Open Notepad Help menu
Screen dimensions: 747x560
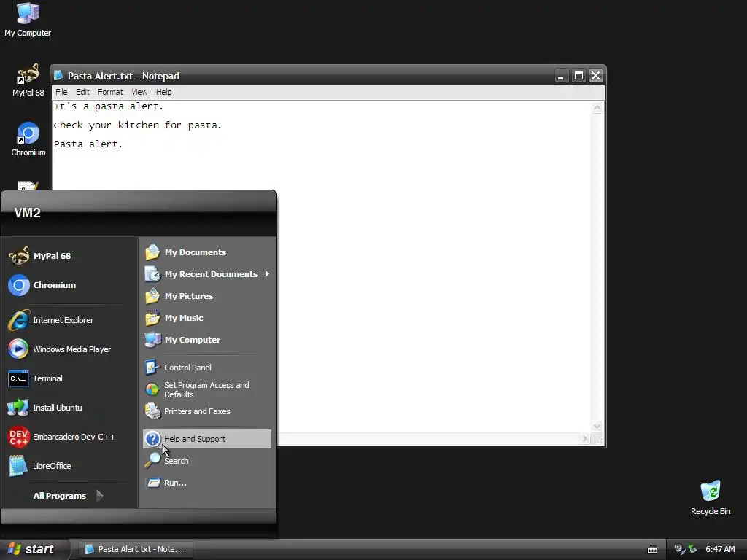[164, 92]
